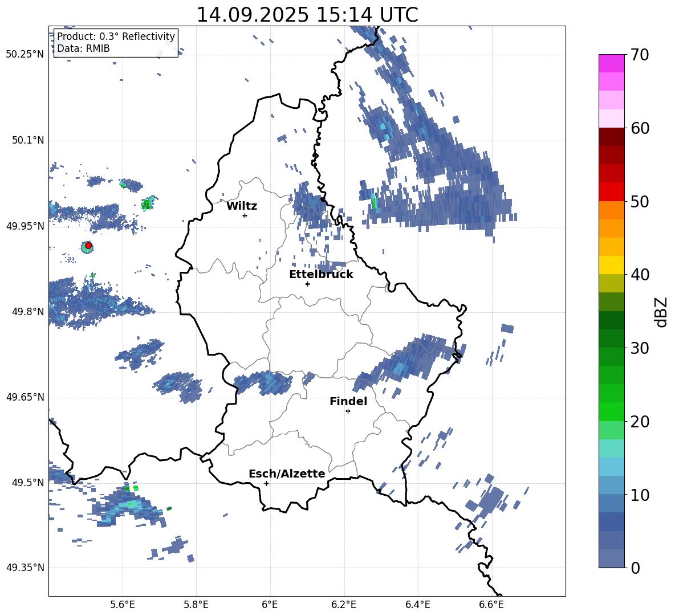Select the Findel city label
Screen dimensions: 675x616
348,402
